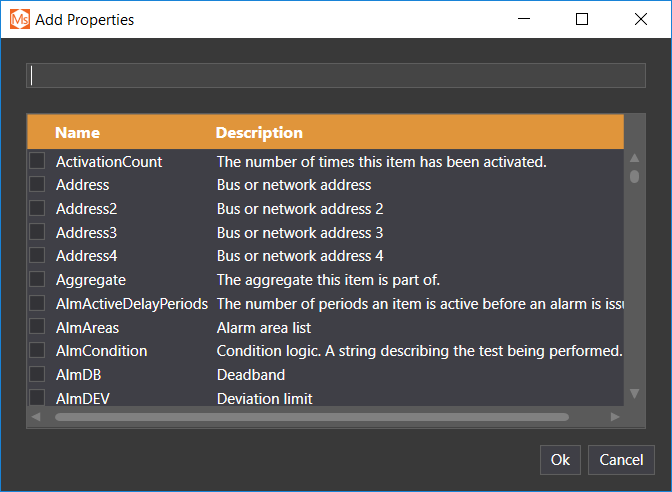Select the Address3 checkbox

37,232
